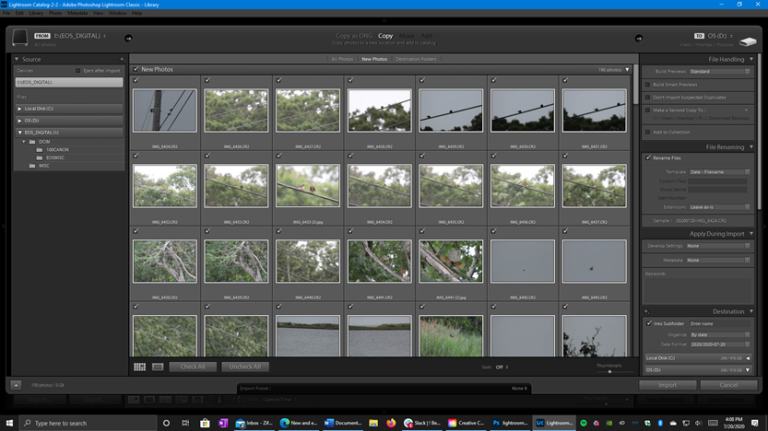Open Cortana circle on the taskbar
The height and width of the screenshot is (431, 768).
(x=166, y=423)
